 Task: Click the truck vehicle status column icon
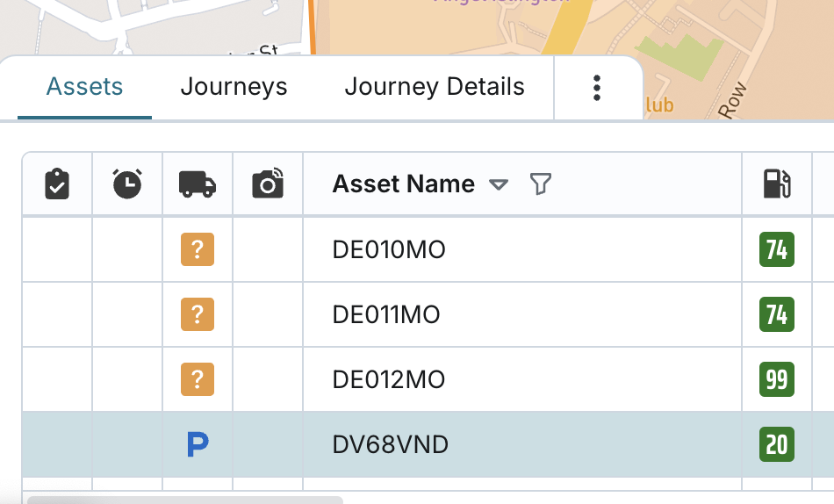coord(198,184)
